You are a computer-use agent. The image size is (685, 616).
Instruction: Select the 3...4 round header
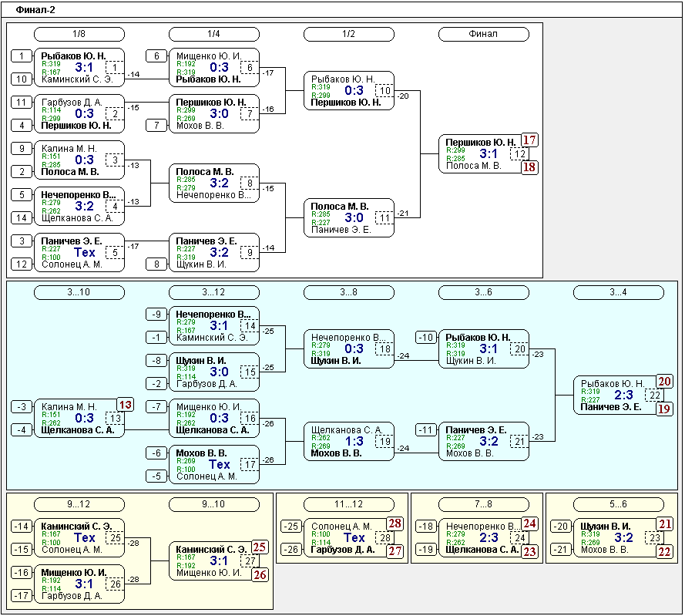618,292
